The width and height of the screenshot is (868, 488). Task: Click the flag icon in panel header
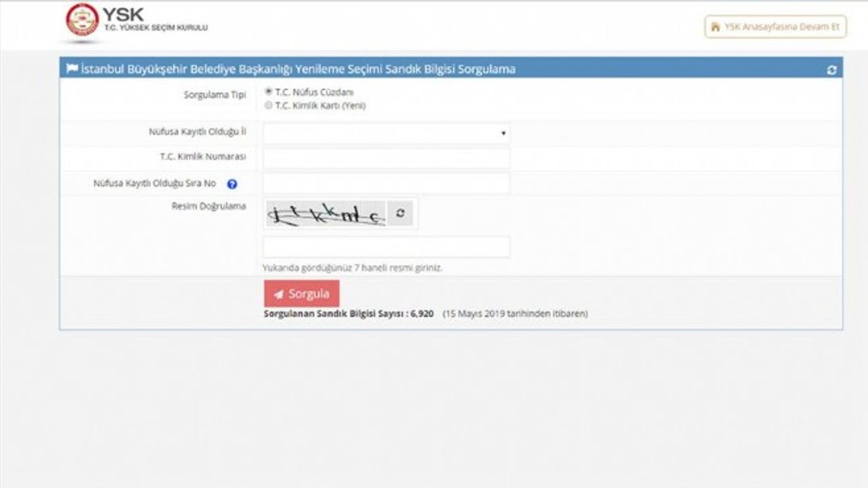click(72, 69)
